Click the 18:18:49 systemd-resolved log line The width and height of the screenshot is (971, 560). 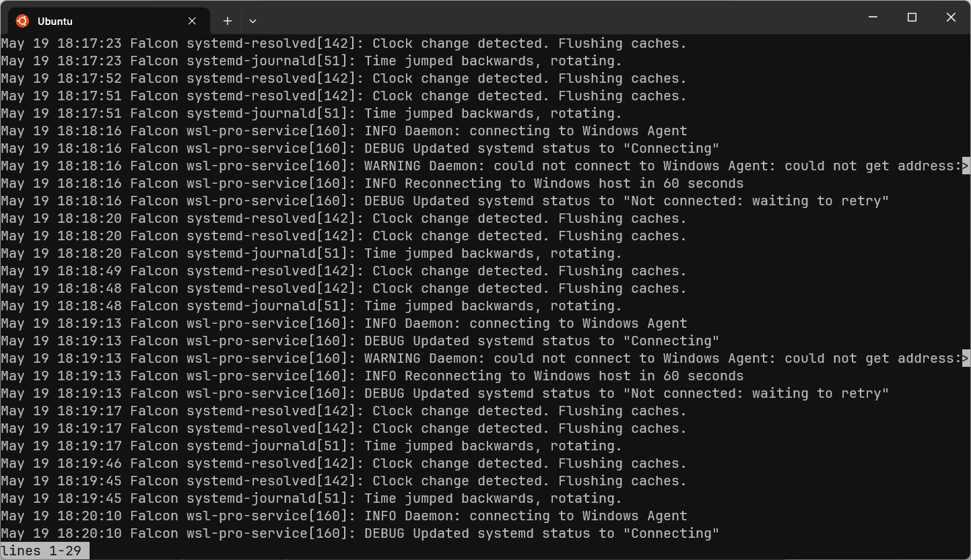[343, 271]
